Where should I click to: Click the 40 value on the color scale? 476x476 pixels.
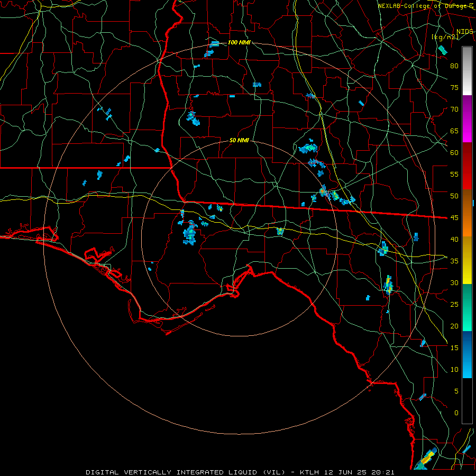(454, 240)
